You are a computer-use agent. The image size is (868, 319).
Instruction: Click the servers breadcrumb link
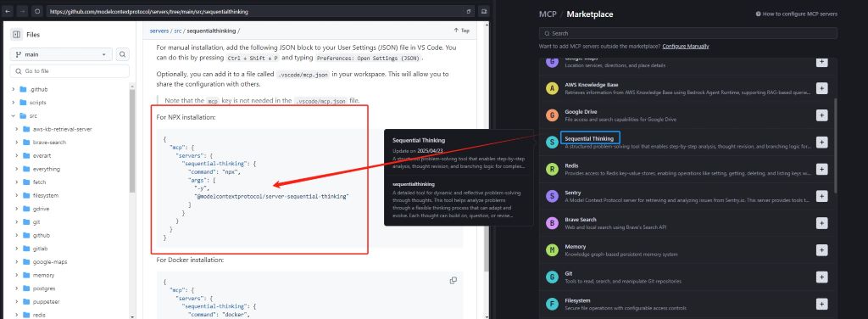159,31
